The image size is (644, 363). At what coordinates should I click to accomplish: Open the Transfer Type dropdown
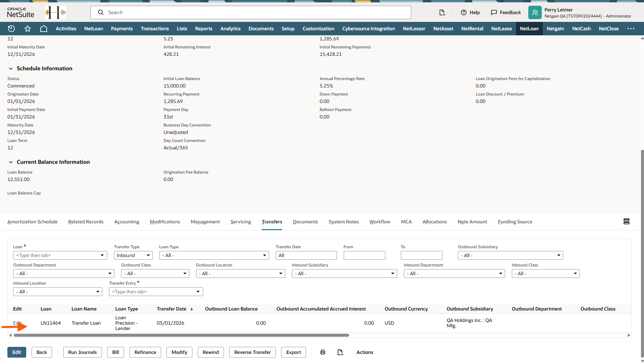click(x=133, y=255)
